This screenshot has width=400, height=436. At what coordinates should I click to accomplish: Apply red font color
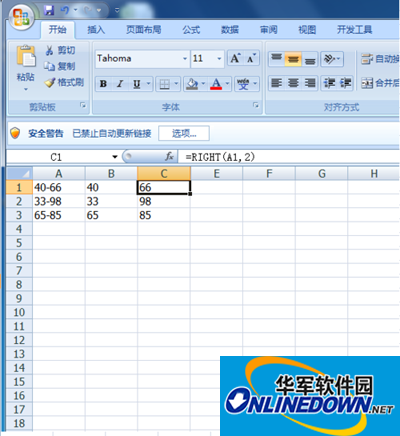click(x=216, y=84)
